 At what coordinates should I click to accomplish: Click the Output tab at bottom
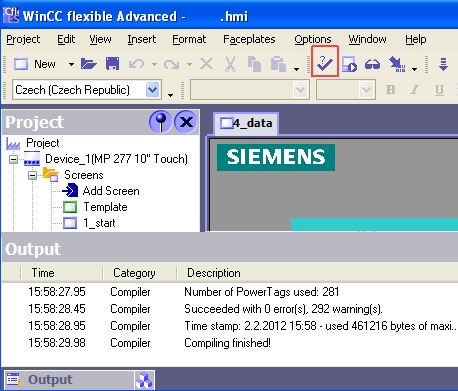[69, 380]
